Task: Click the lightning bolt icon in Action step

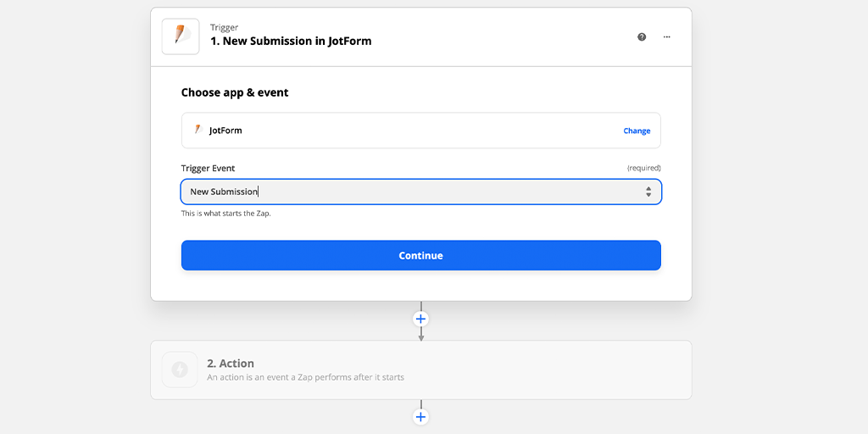Action: [x=180, y=370]
